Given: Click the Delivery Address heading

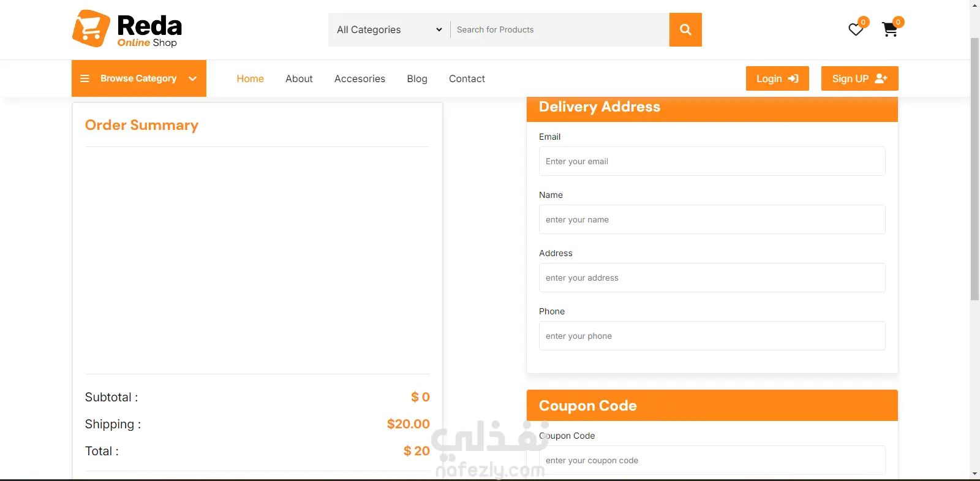Looking at the screenshot, I should coord(599,107).
